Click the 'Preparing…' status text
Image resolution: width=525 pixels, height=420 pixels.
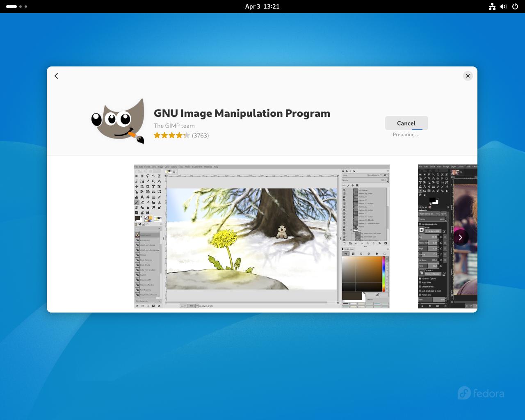point(406,135)
